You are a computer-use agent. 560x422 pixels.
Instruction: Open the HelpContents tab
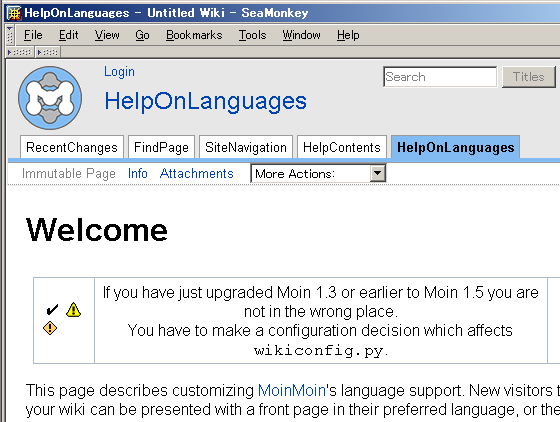pos(342,147)
